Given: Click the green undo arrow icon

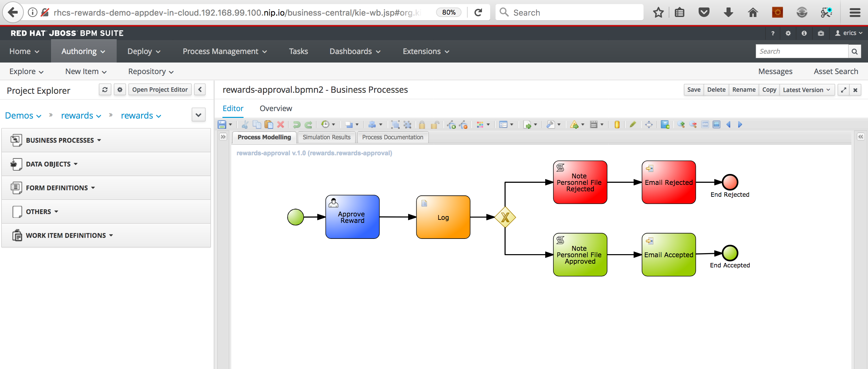Looking at the screenshot, I should click(x=297, y=125).
